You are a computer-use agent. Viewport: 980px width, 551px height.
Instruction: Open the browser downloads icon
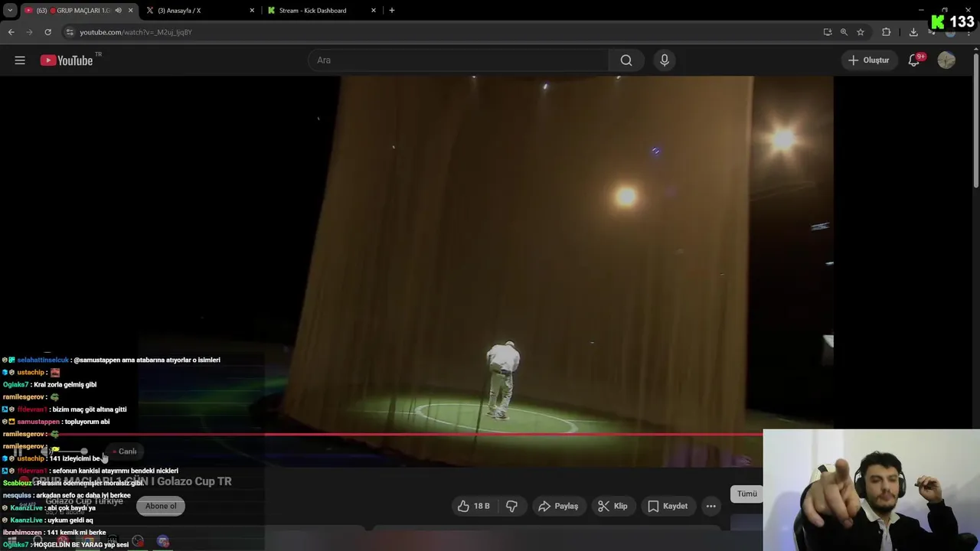pos(913,32)
